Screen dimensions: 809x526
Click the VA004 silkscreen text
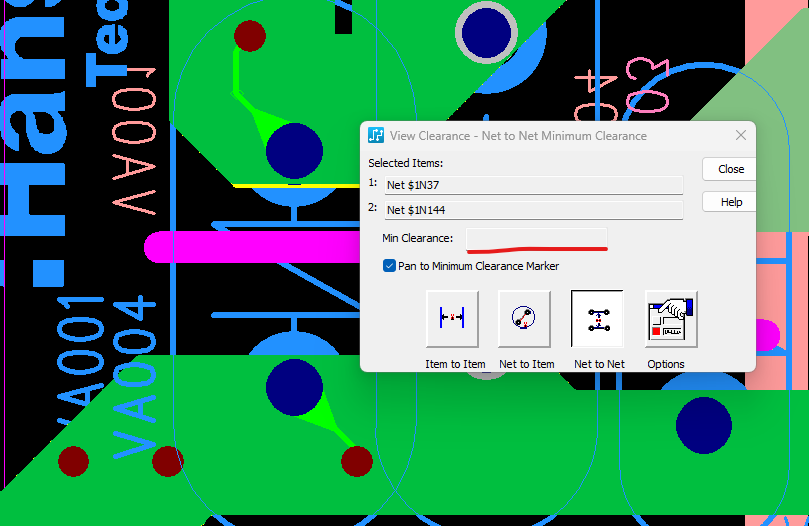click(133, 380)
